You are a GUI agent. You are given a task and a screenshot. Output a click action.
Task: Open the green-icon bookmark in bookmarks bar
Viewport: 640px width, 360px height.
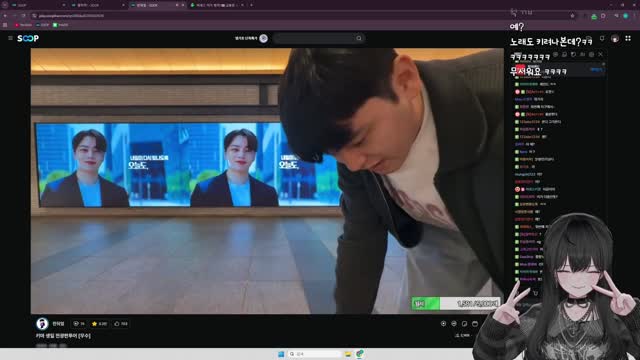[x=61, y=25]
